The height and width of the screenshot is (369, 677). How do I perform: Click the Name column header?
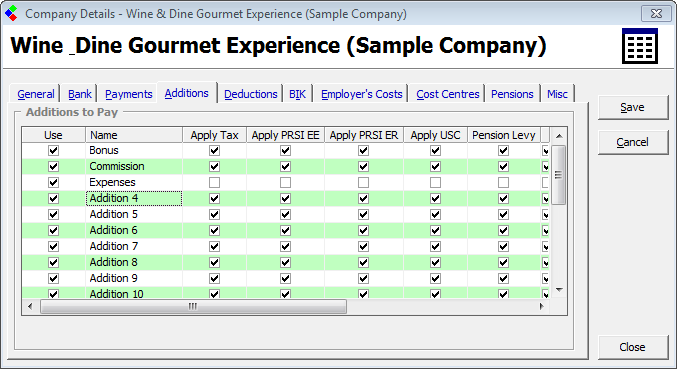click(134, 135)
